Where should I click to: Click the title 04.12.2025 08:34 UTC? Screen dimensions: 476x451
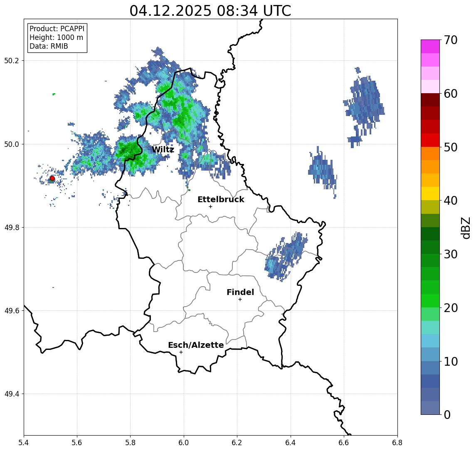tap(210, 11)
